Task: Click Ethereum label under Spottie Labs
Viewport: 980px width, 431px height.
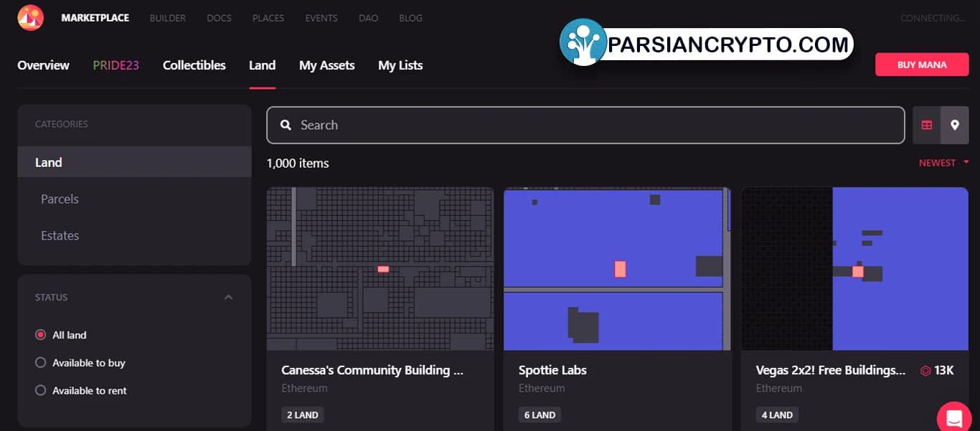Action: [x=542, y=388]
